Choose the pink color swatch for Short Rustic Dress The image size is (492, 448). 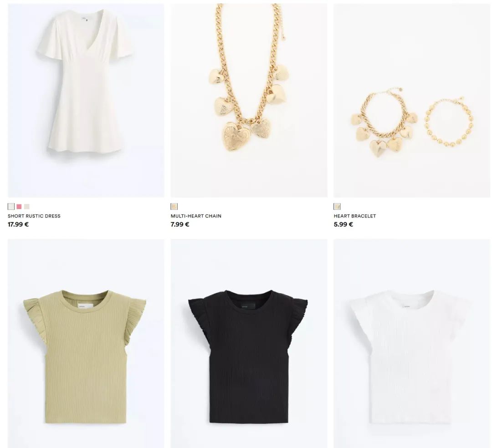coord(19,207)
